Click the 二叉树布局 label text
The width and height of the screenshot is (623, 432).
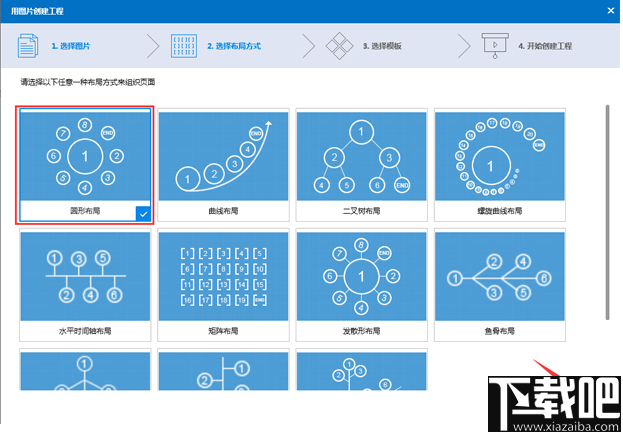361,211
